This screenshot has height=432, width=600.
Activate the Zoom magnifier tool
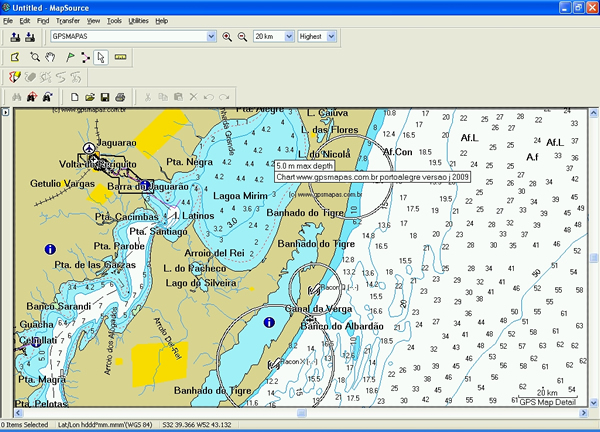coord(36,57)
